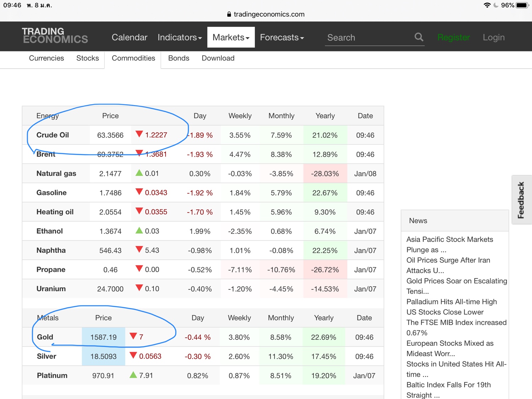532x399 pixels.
Task: Tap the battery indicator icon
Action: point(522,5)
